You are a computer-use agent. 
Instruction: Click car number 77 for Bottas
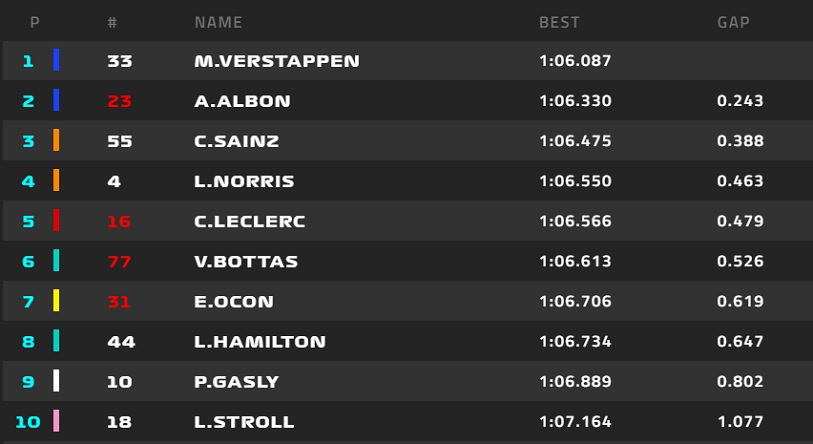(x=119, y=261)
